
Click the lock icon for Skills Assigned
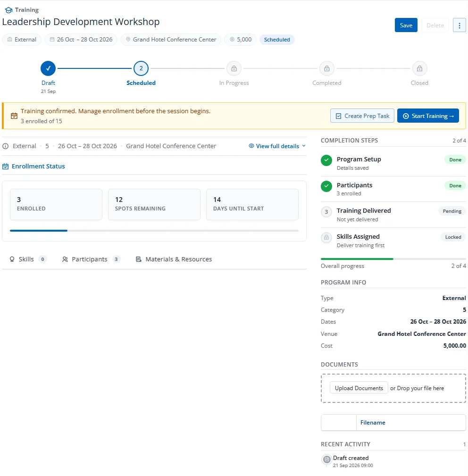tap(326, 238)
